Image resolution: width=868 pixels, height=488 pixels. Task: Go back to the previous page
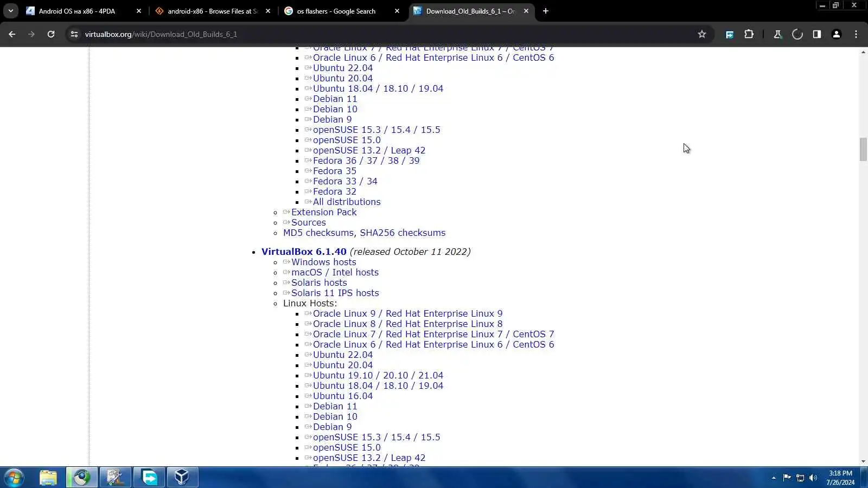[x=12, y=34]
